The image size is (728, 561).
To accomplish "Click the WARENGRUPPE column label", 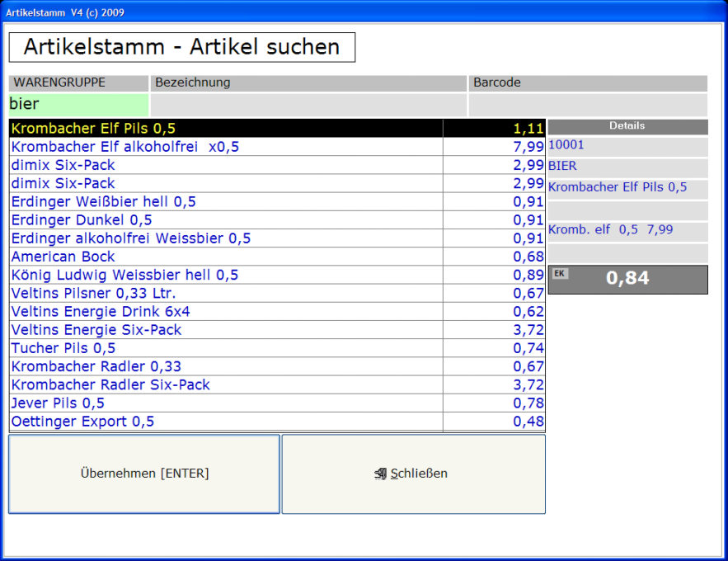I will [x=78, y=83].
